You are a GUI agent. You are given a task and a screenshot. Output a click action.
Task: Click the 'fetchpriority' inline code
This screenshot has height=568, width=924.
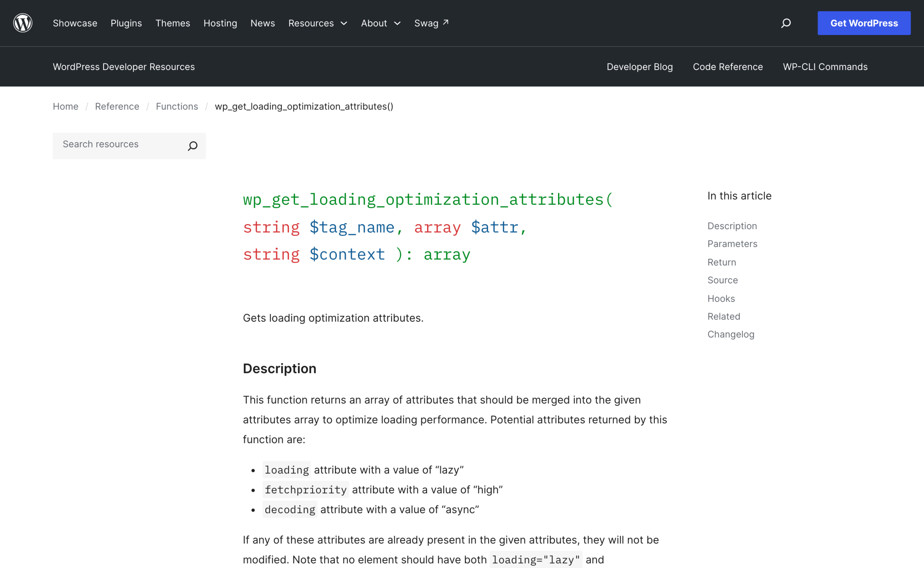pyautogui.click(x=306, y=490)
